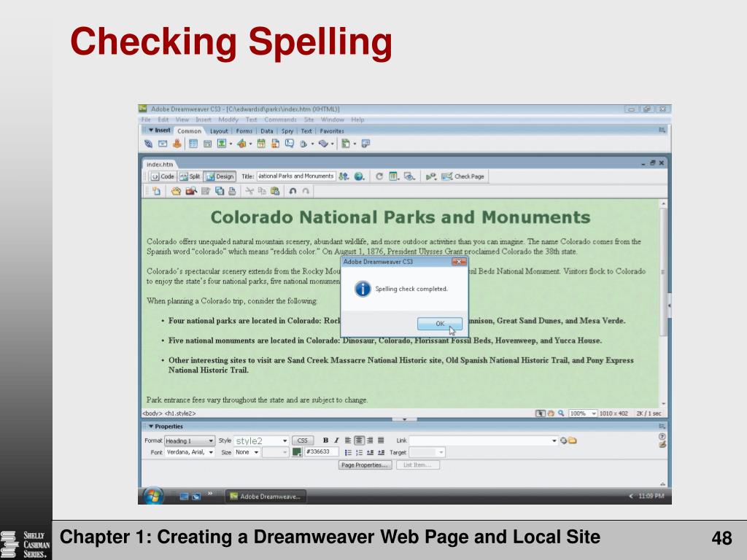The height and width of the screenshot is (560, 747).
Task: Click the Validate Markup icon
Action: [431, 176]
